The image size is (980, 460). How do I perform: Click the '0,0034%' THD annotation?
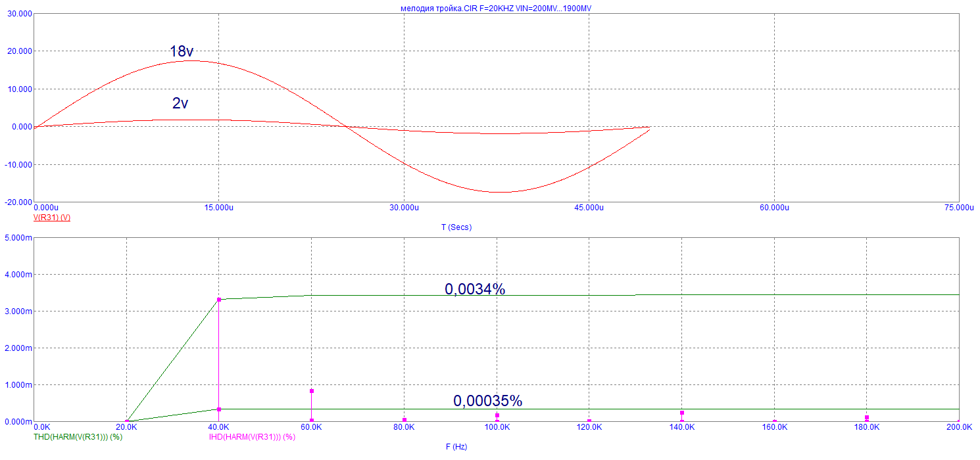[x=475, y=289]
